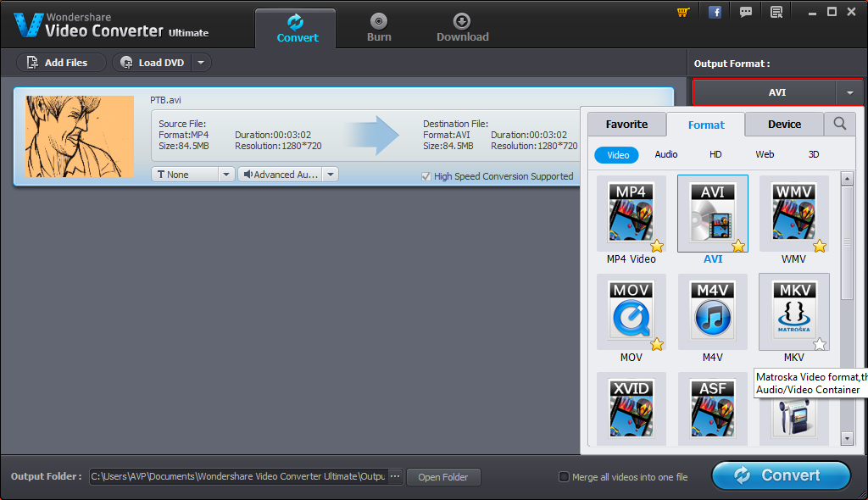Select the camcorder format icon below MKV
The width and height of the screenshot is (868, 500).
pyautogui.click(x=793, y=419)
